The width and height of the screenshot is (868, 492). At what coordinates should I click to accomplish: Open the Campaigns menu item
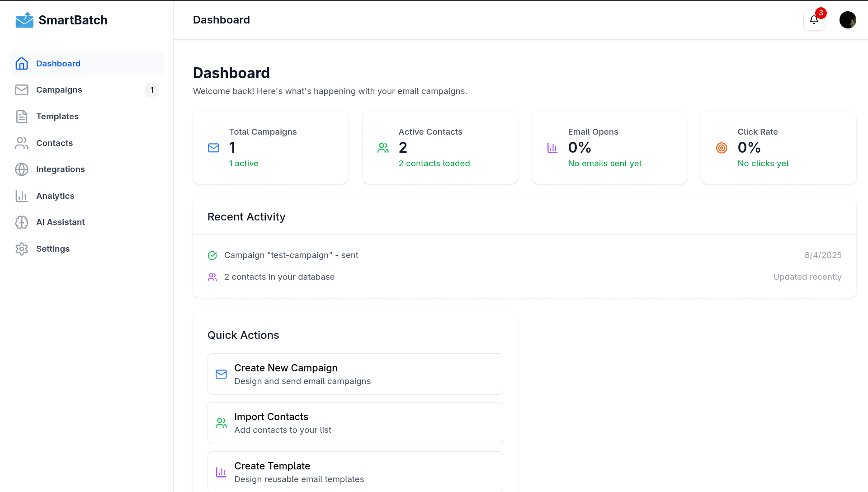tap(59, 90)
